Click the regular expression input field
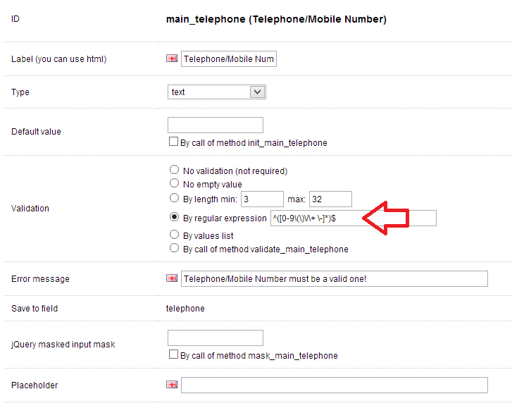 (353, 218)
